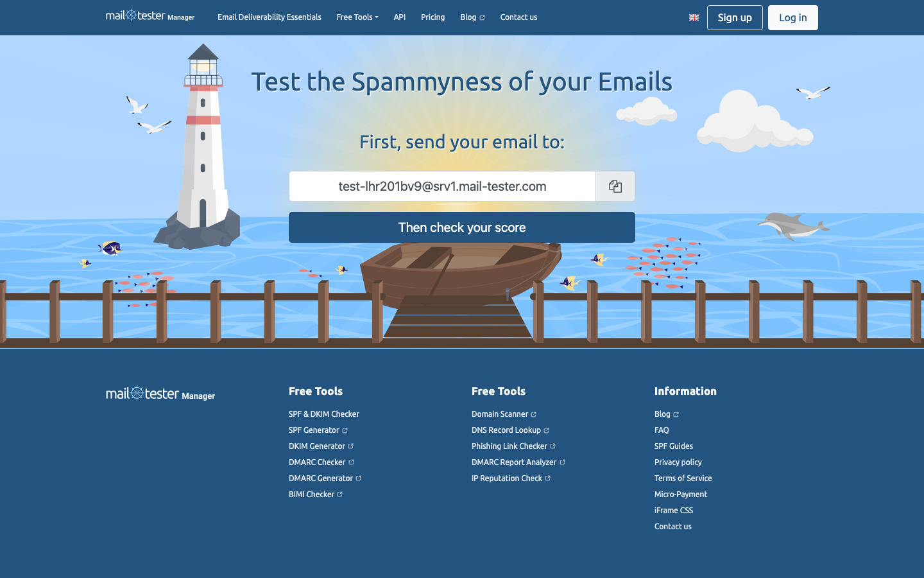Click Then check your score button
The image size is (924, 578).
462,227
